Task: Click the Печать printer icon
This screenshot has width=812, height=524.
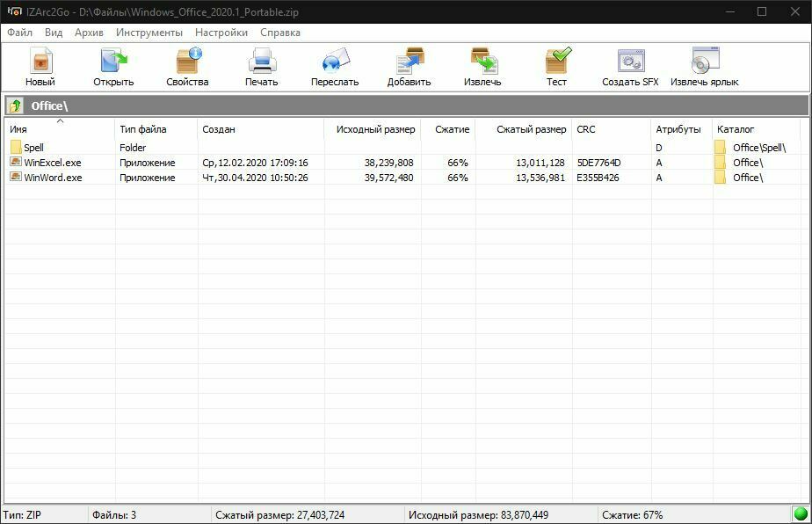Action: tap(261, 63)
